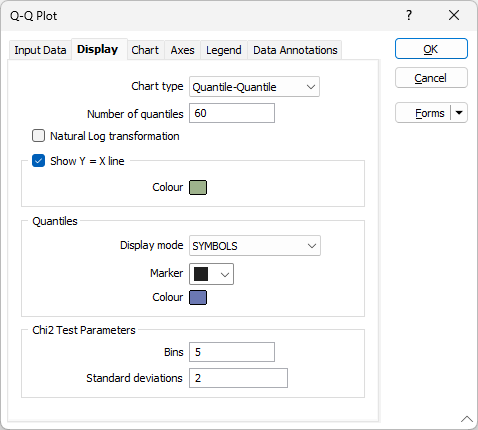Viewport: 478px width, 430px height.
Task: Open the Marker symbol picker
Action: click(x=211, y=274)
